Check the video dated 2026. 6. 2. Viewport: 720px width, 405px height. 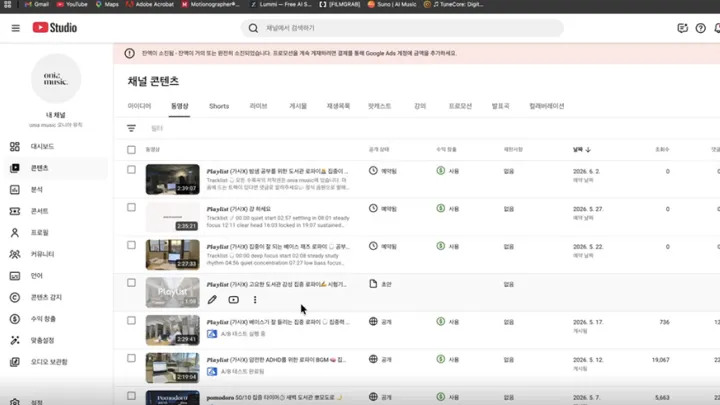click(x=131, y=170)
